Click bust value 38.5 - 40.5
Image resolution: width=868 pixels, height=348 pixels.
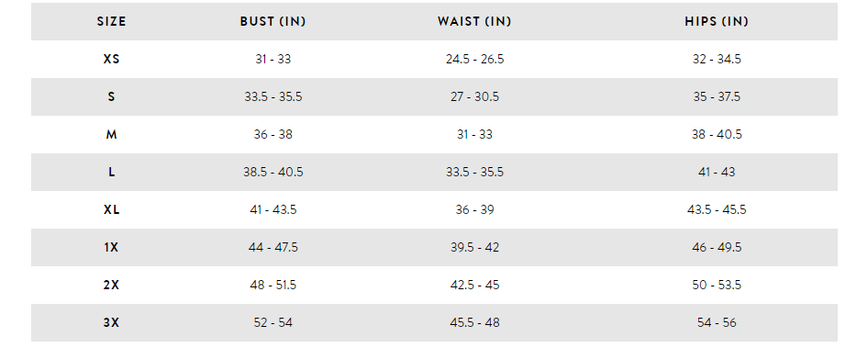coord(273,172)
